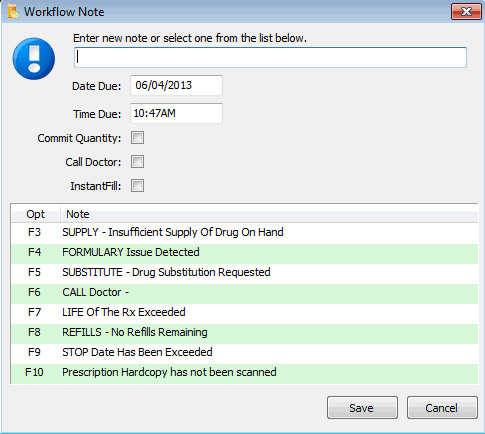Select the F4 FORMULARY Issue Detected row
The width and height of the screenshot is (485, 434).
[244, 252]
